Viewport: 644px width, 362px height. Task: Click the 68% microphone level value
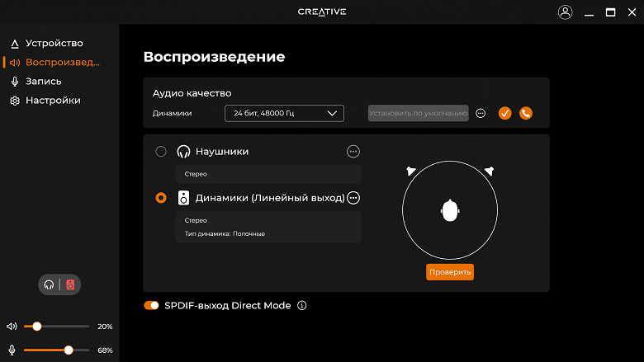pos(105,350)
